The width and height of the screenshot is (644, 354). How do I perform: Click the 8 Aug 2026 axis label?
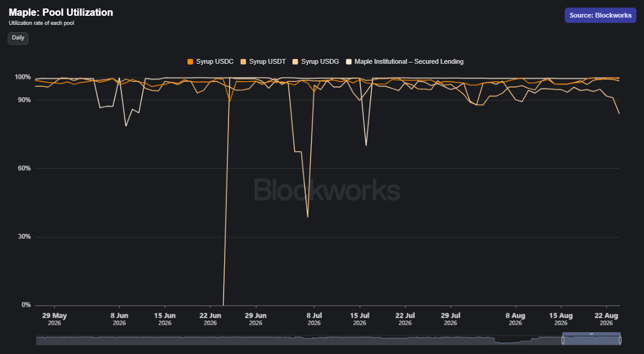point(515,319)
